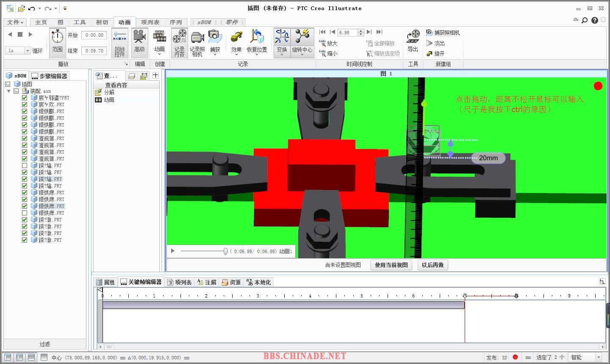
Task: Click the 淡出 fade out tool
Action: tap(435, 43)
